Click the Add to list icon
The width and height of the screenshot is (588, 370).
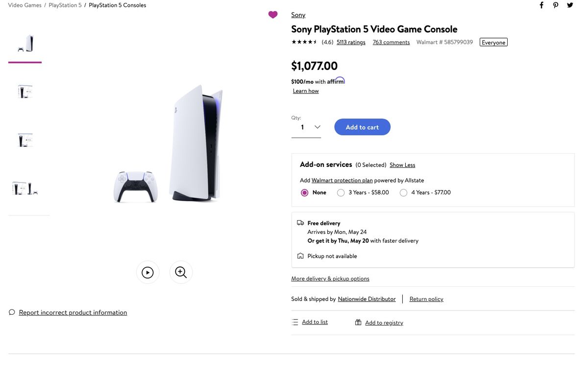coord(294,322)
